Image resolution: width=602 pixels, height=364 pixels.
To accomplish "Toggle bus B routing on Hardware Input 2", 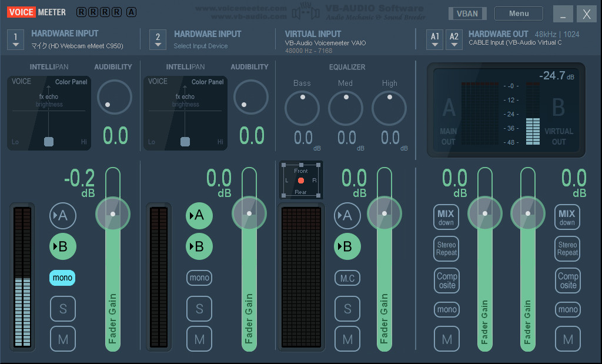I will pos(199,246).
